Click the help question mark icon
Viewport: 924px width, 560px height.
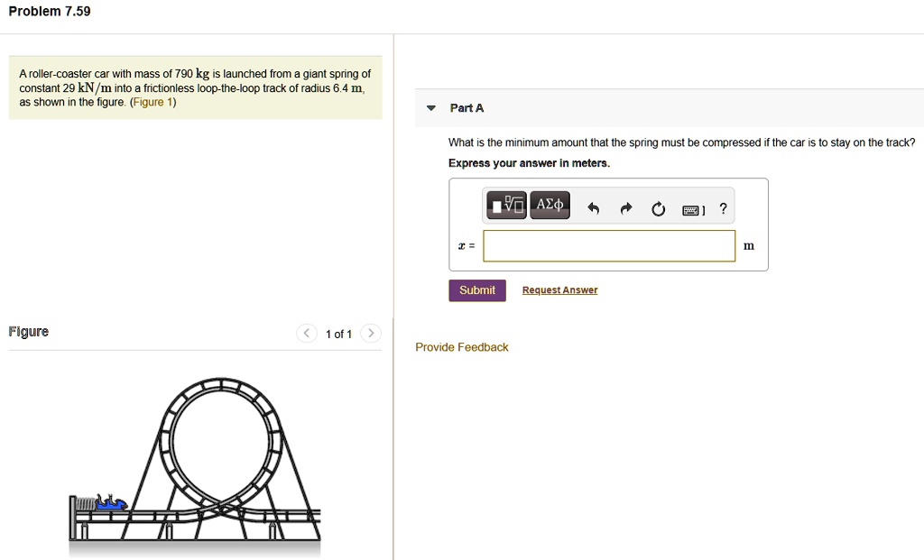[x=722, y=207]
